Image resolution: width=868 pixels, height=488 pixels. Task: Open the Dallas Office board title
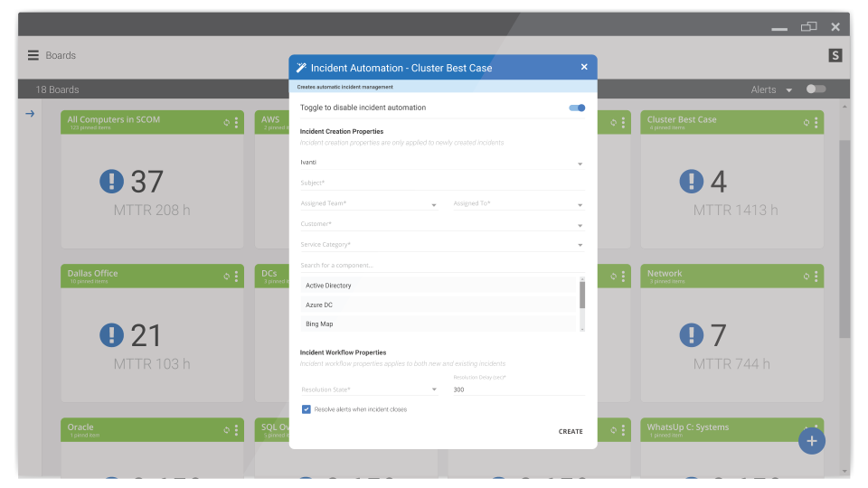pyautogui.click(x=92, y=273)
